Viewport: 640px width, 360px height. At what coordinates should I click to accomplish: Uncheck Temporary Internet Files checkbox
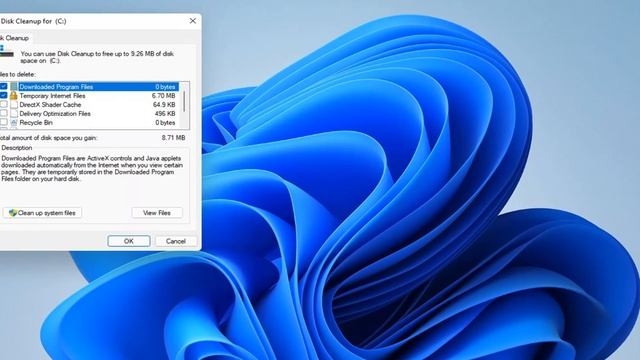click(4, 95)
